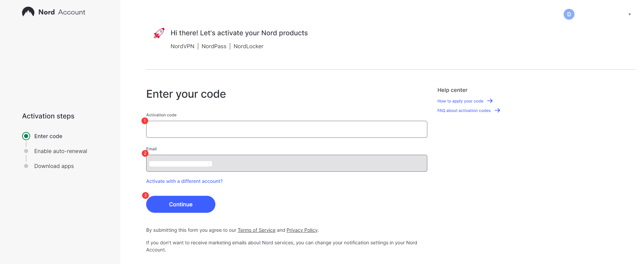Click the Nord mountain logo icon
This screenshot has height=264, width=644.
28,12
